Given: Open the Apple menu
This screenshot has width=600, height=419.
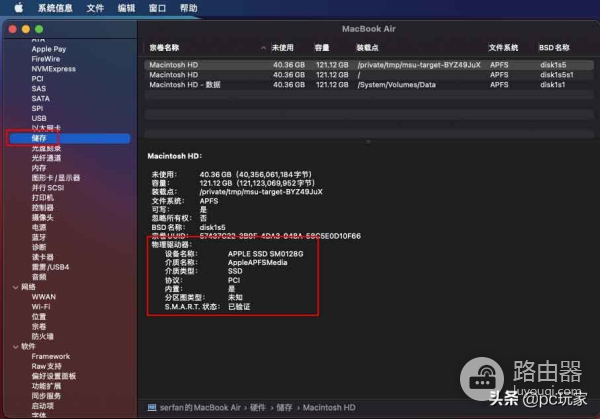Looking at the screenshot, I should click(19, 8).
